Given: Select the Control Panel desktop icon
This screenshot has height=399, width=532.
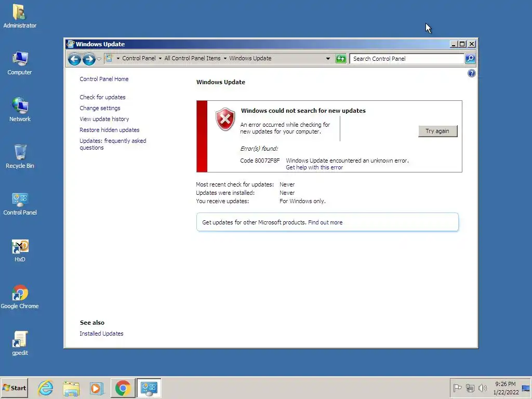Looking at the screenshot, I should tap(20, 203).
